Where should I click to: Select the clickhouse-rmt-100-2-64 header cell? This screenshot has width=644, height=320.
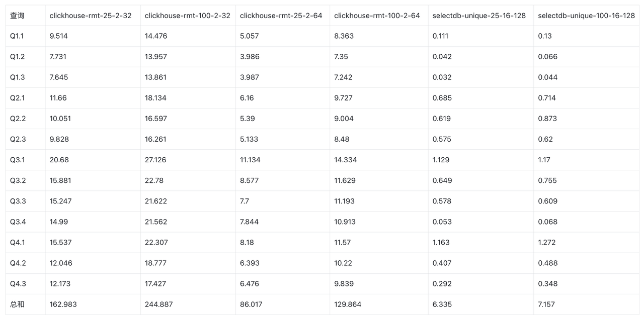377,16
